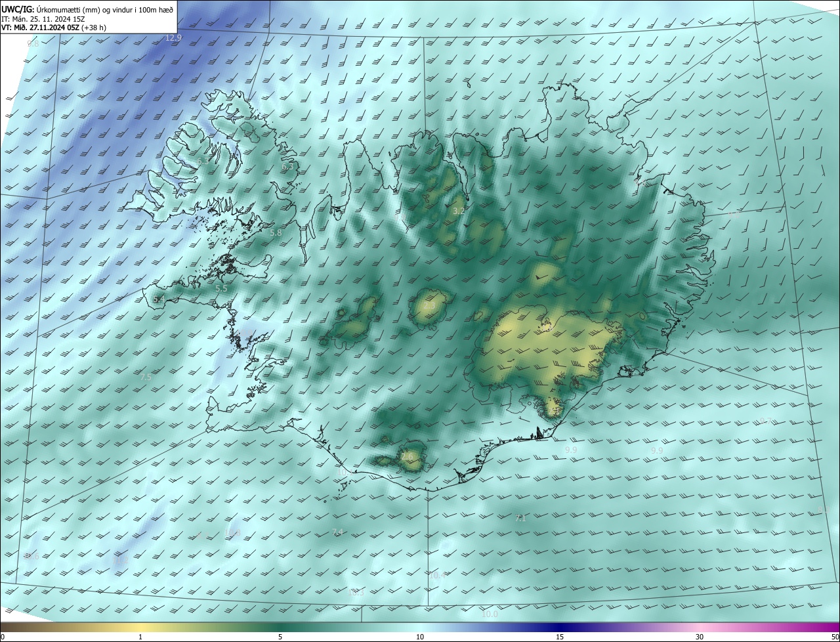Select the 3.2 value in northern Iceland
Screen dimensions: 840x642
click(459, 211)
